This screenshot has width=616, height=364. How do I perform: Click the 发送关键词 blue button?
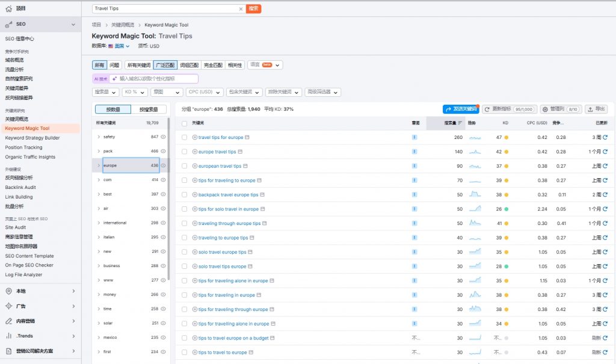tap(461, 110)
